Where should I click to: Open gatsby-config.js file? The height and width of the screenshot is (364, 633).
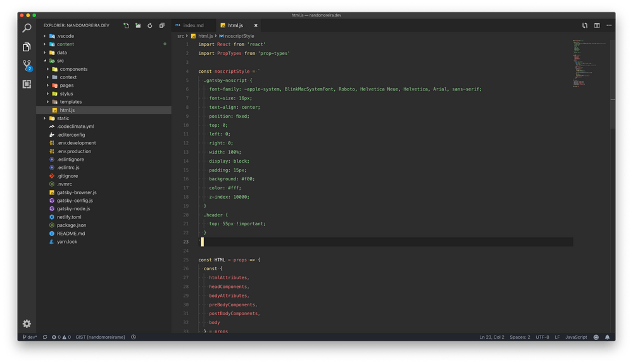[75, 201]
